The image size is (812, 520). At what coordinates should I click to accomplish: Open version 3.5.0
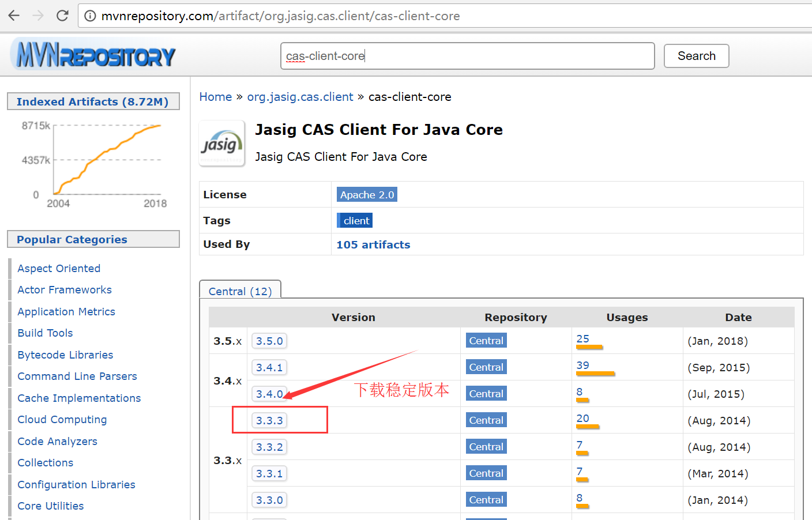(269, 341)
